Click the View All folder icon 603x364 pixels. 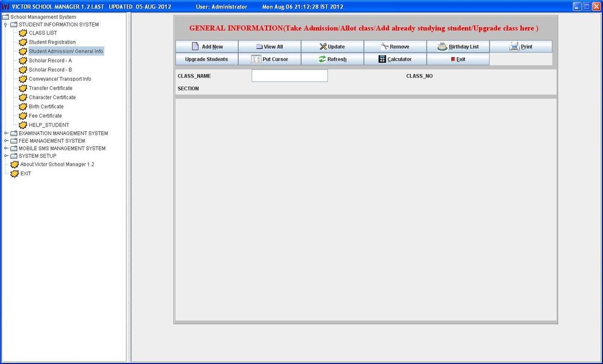tap(259, 46)
